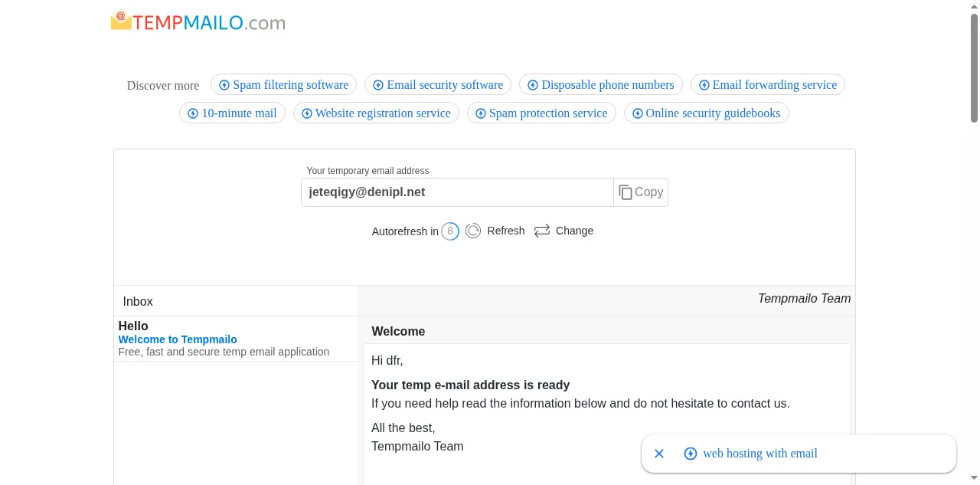
Task: Click the Change swap-arrows icon
Action: tap(542, 231)
